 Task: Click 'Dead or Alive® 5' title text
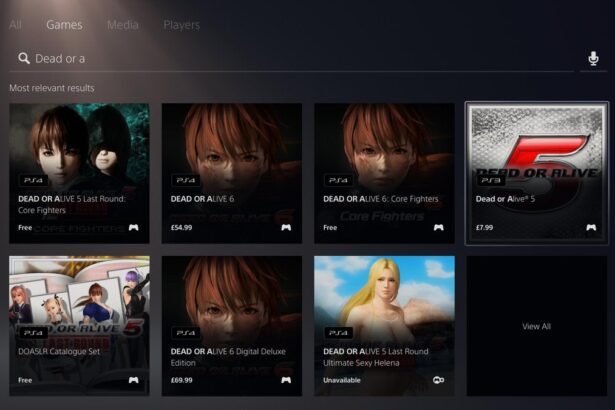pos(505,199)
